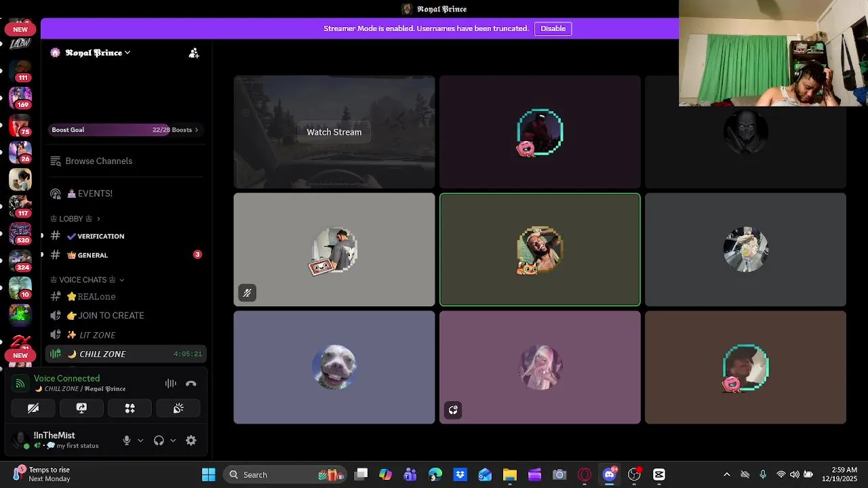Expand the Boost Goal details chevron

[197, 129]
